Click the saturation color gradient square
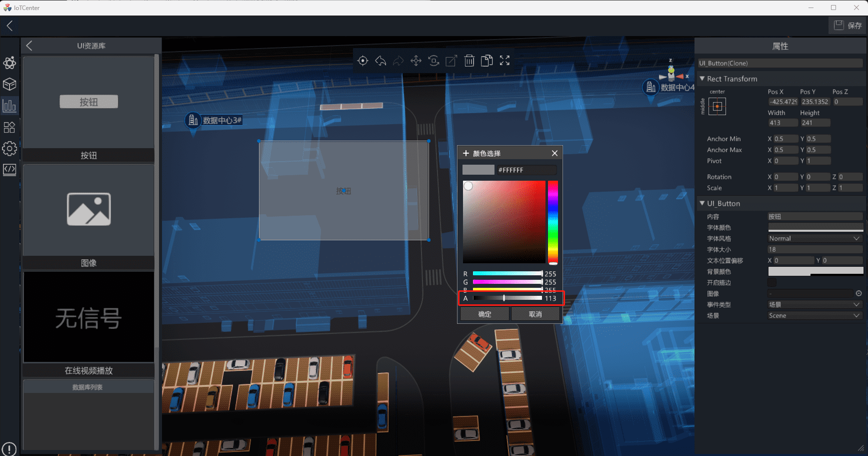868x456 pixels. coord(504,222)
